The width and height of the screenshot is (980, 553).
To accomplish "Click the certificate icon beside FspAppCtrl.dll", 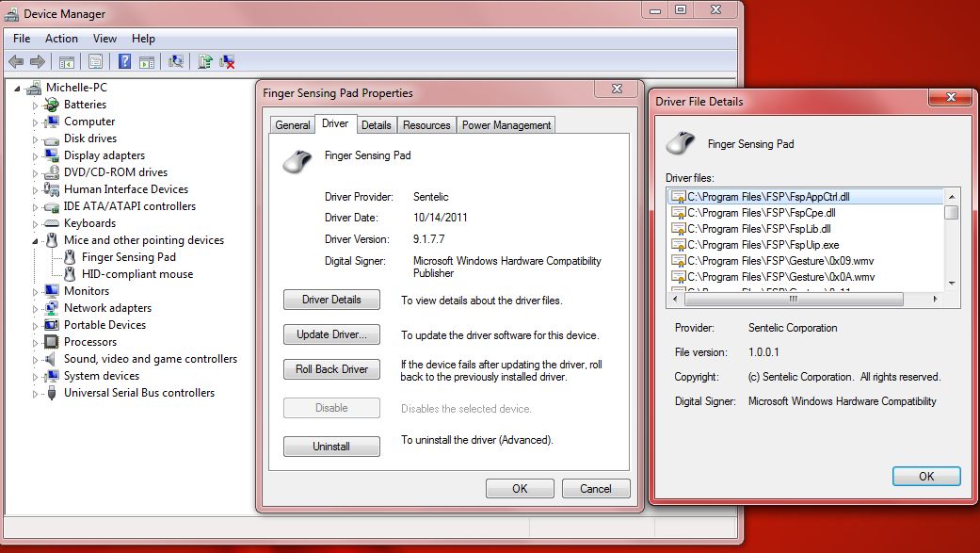I will click(678, 197).
